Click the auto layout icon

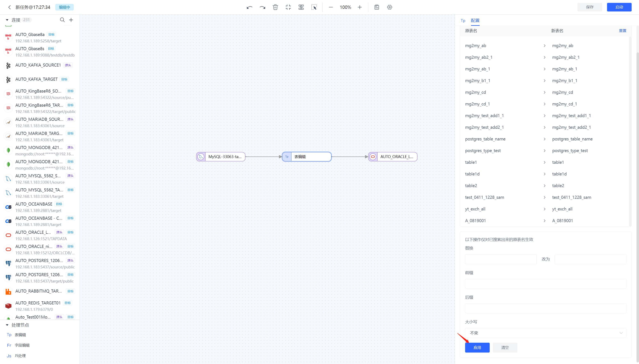(x=301, y=7)
